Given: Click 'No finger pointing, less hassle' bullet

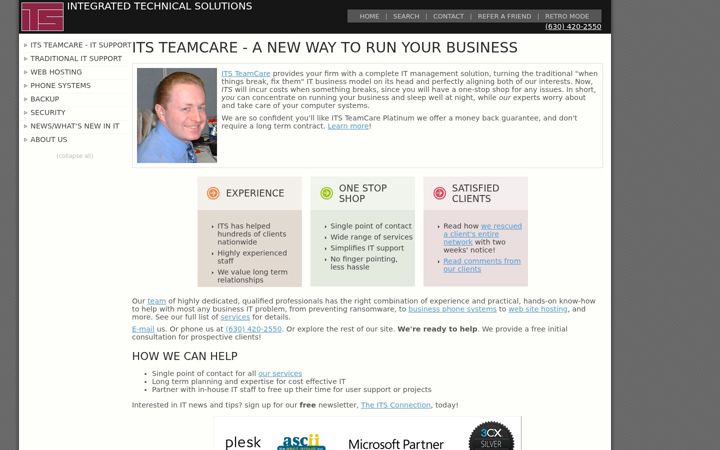Looking at the screenshot, I should pos(364,263).
